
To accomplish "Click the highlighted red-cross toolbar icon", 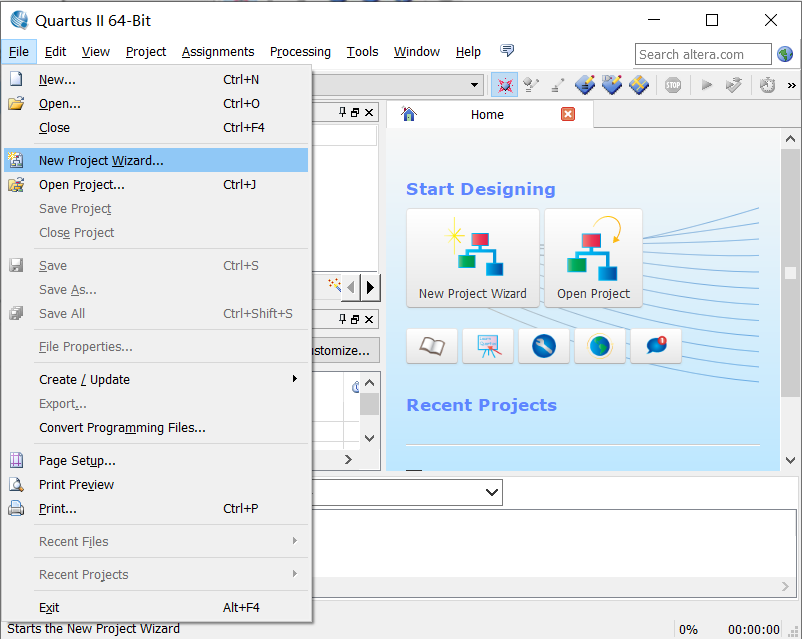I will 504,85.
